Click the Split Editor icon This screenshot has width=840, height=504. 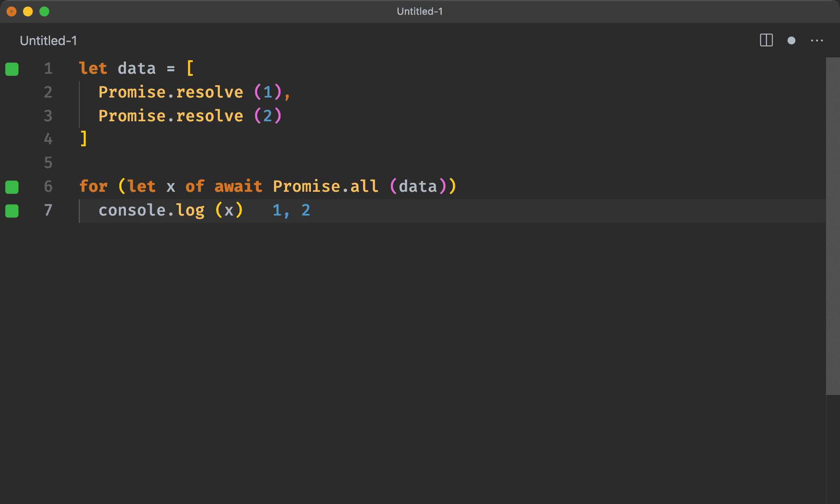coord(766,40)
